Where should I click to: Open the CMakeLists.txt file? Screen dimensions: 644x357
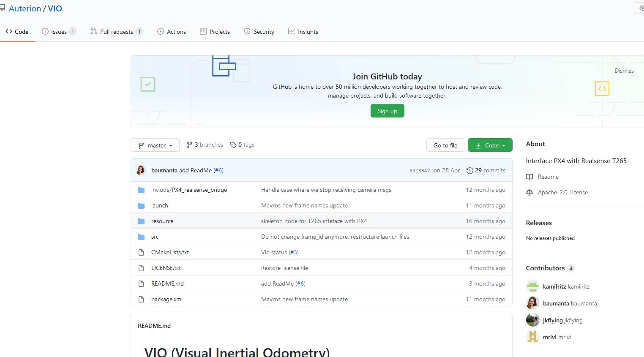click(170, 252)
